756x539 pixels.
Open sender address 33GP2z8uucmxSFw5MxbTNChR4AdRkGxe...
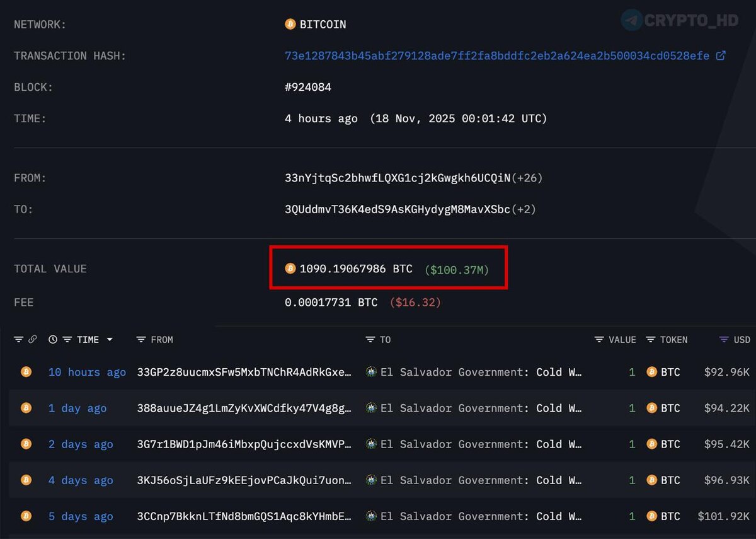coord(244,372)
